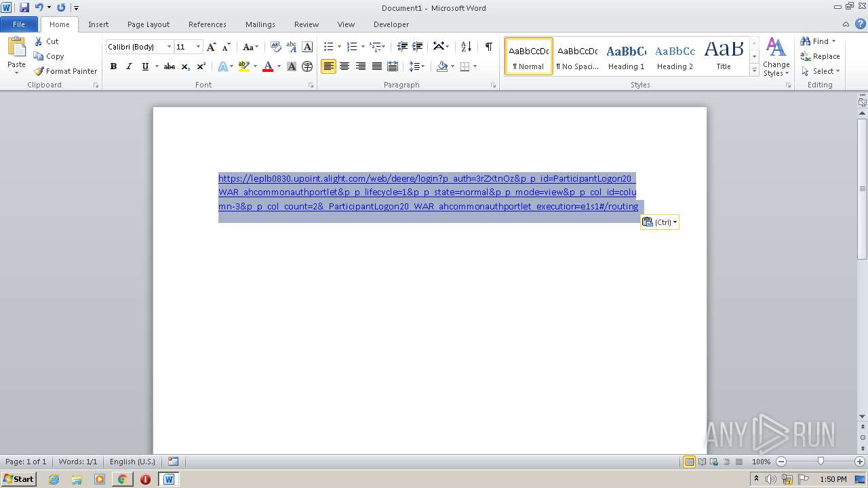This screenshot has width=868, height=488.
Task: Open Google Chrome from the taskbar
Action: 122,479
